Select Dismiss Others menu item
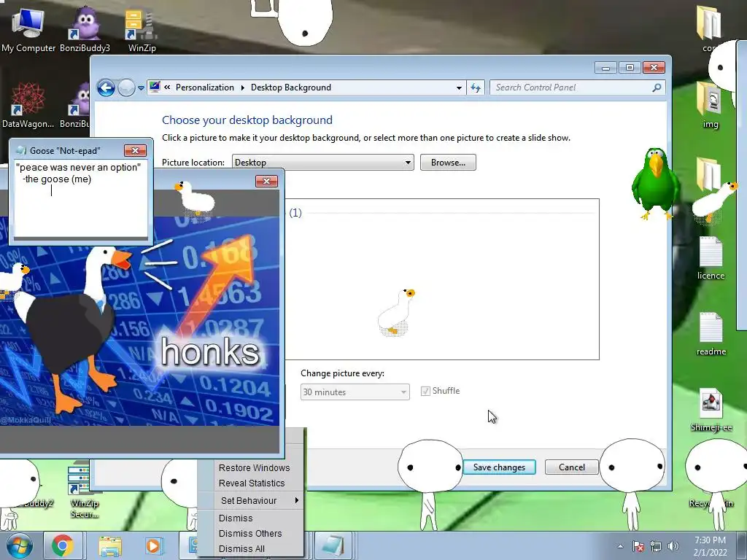 click(251, 533)
